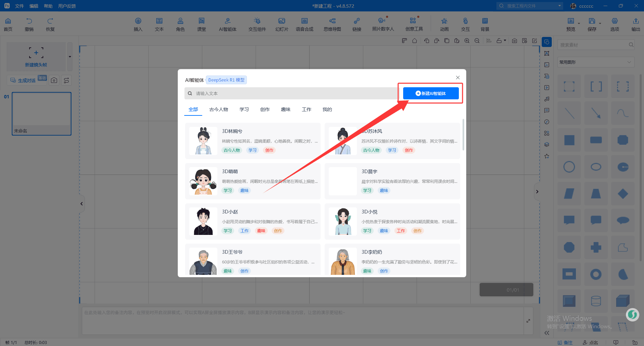The width and height of the screenshot is (644, 346).
Task: Select the 语音合成 speech synthesis icon
Action: pyautogui.click(x=304, y=24)
